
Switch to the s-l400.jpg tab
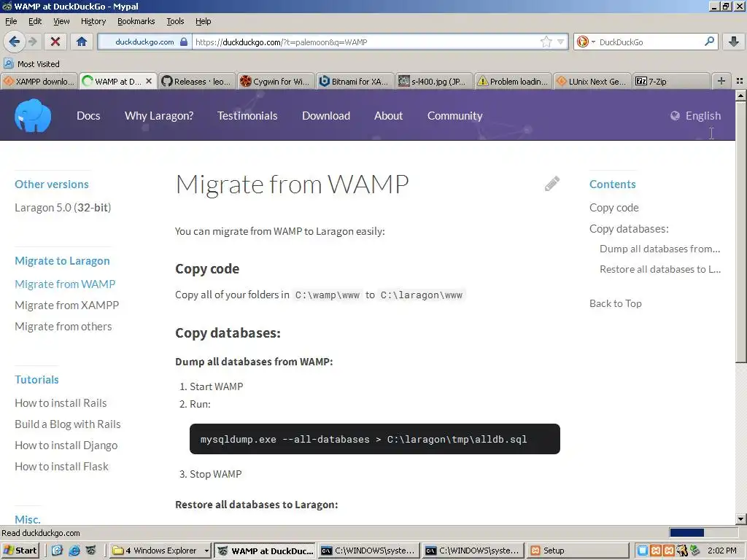[x=433, y=82]
